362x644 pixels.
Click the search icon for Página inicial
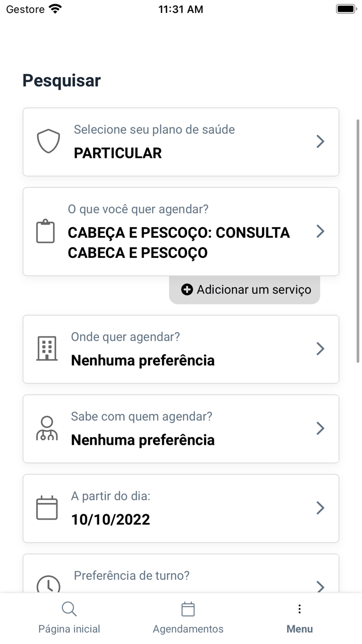coord(69,609)
